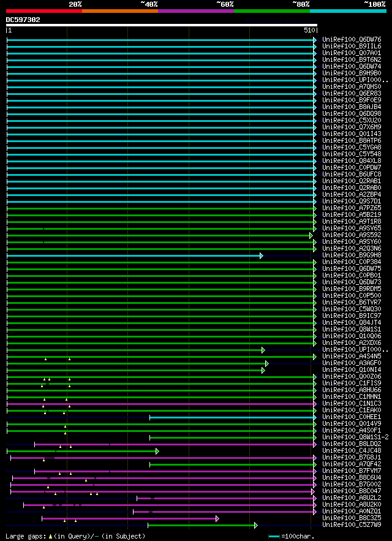Click the green Q8W1S1-2 partial alignment bar
This screenshot has width=392, height=541.
pos(232,437)
